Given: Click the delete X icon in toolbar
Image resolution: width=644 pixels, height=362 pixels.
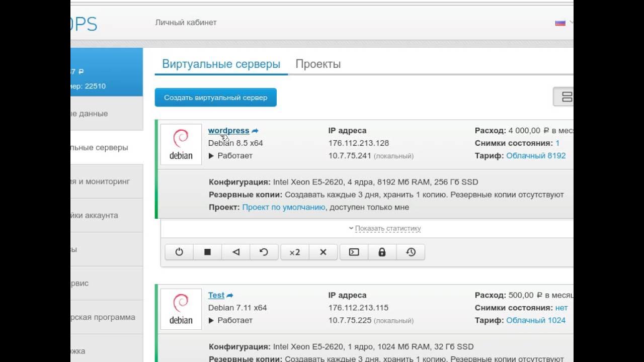Looking at the screenshot, I should [x=323, y=252].
